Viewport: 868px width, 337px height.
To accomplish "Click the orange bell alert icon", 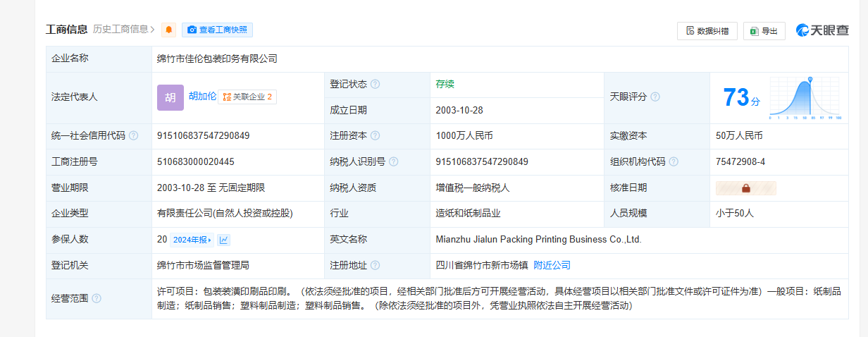I will tap(168, 30).
